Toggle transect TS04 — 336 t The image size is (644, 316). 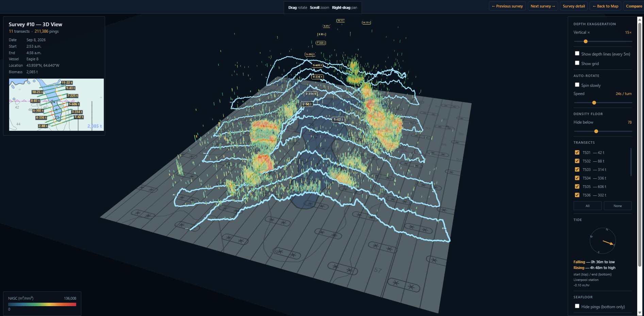click(577, 178)
